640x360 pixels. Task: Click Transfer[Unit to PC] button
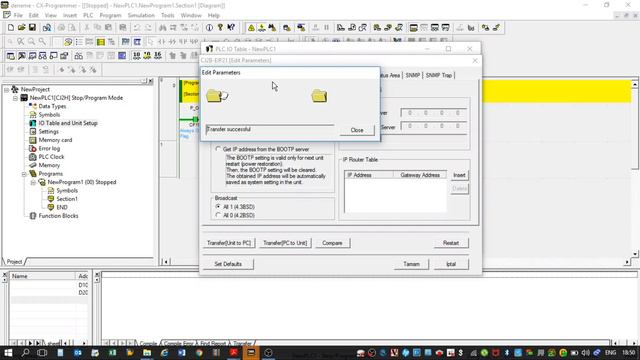[x=229, y=243]
